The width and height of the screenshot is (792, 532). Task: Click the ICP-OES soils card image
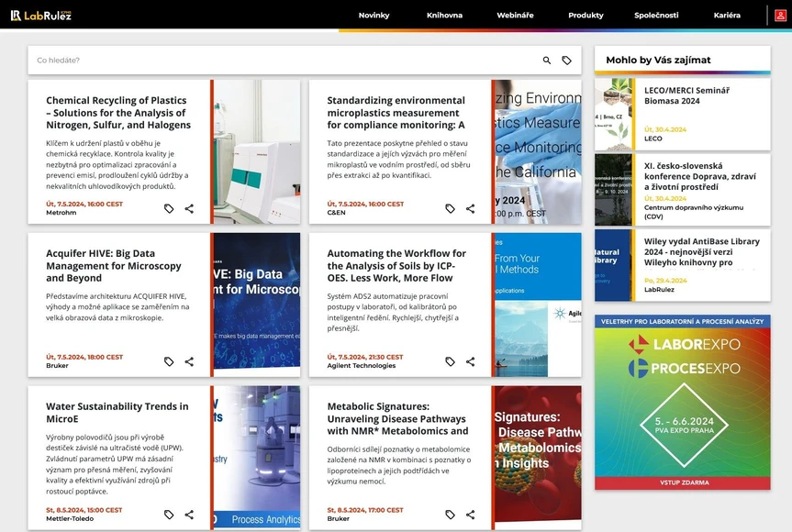click(x=538, y=305)
